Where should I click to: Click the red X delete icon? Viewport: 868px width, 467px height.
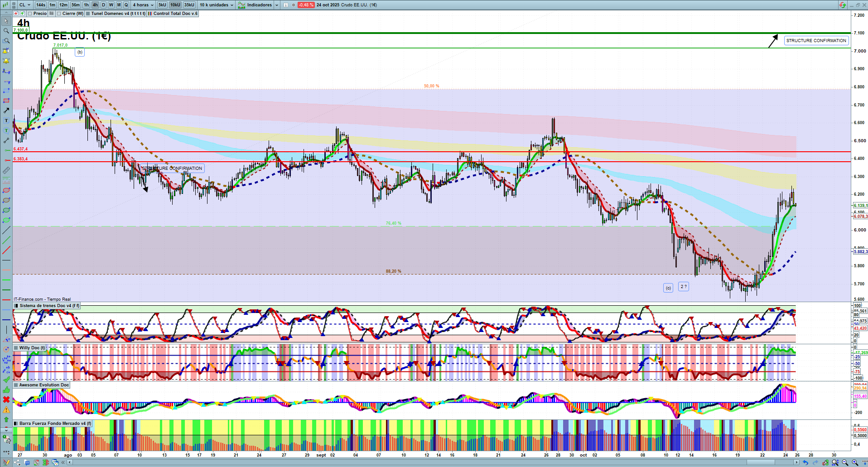click(x=6, y=400)
